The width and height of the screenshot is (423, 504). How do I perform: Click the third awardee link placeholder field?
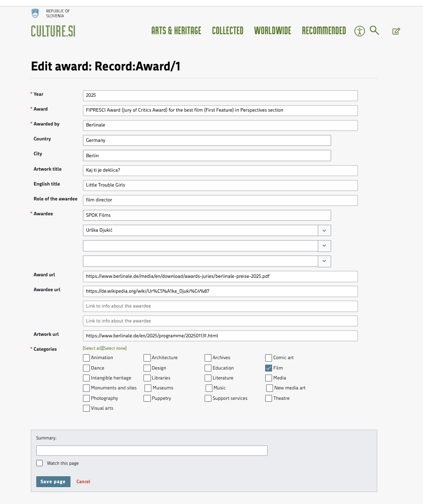point(220,321)
